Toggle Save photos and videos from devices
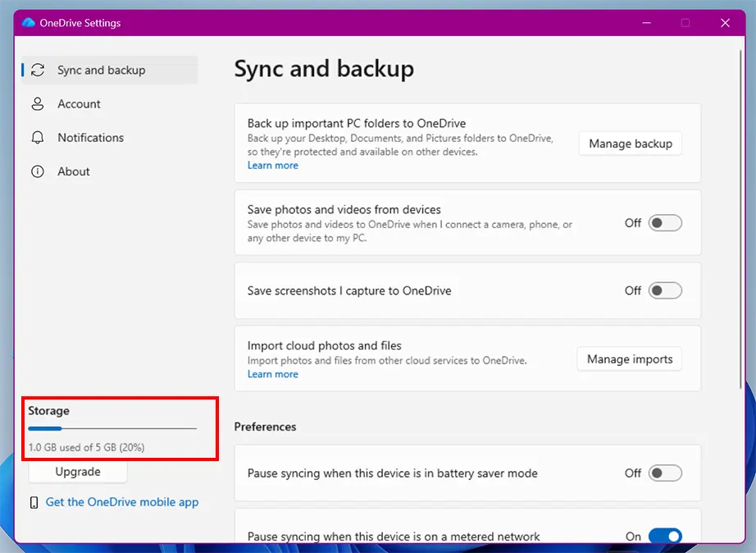This screenshot has width=756, height=553. pyautogui.click(x=665, y=223)
